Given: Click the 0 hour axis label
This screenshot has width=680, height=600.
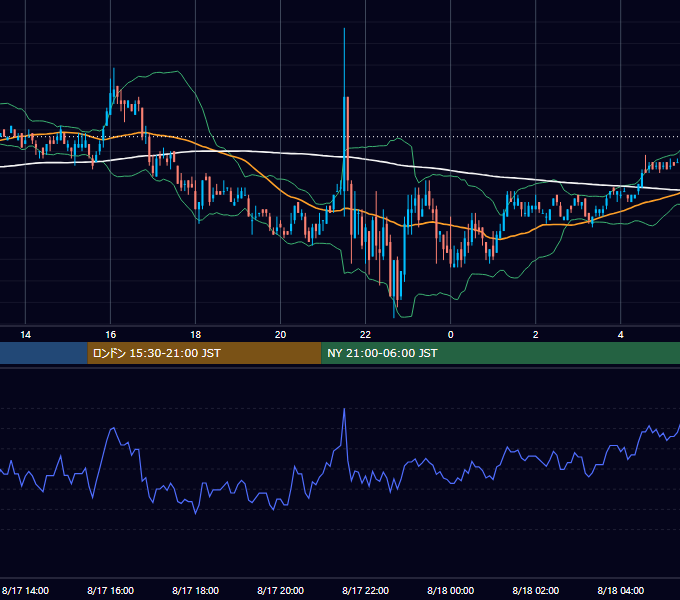Looking at the screenshot, I should pyautogui.click(x=451, y=335).
